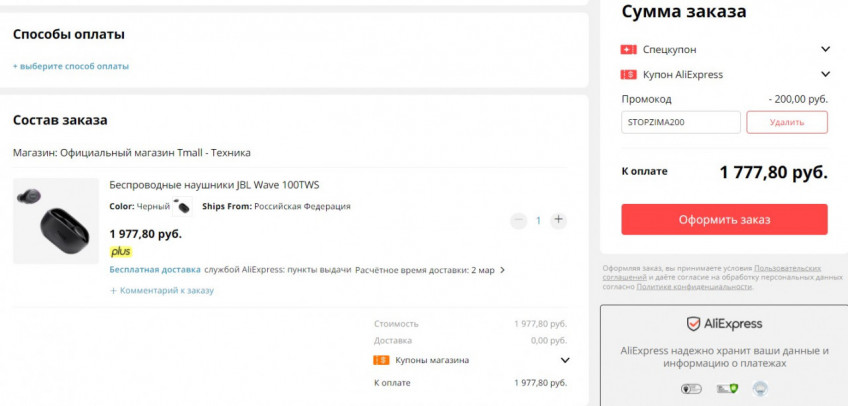The width and height of the screenshot is (848, 406).
Task: Click the quantity value 1
Action: coord(538,221)
